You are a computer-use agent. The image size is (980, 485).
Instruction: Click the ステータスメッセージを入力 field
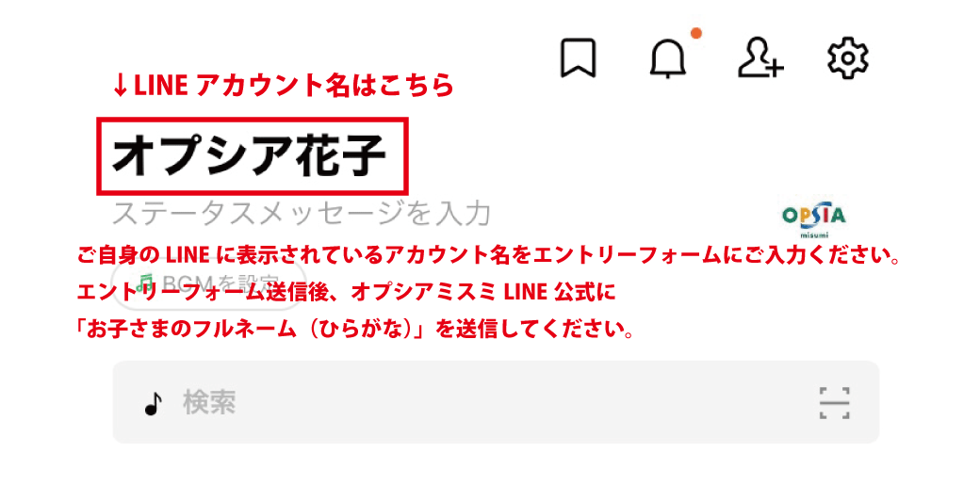click(x=302, y=214)
